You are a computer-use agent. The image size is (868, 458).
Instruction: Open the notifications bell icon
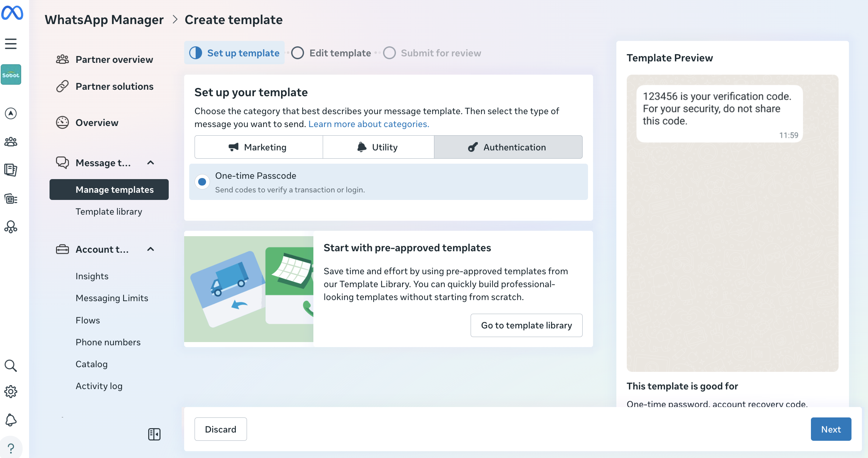11,420
